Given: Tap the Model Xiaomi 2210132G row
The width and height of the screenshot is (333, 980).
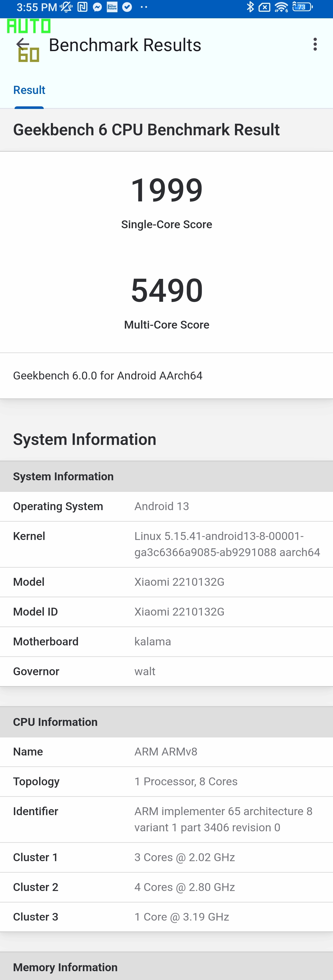Looking at the screenshot, I should pos(166,582).
